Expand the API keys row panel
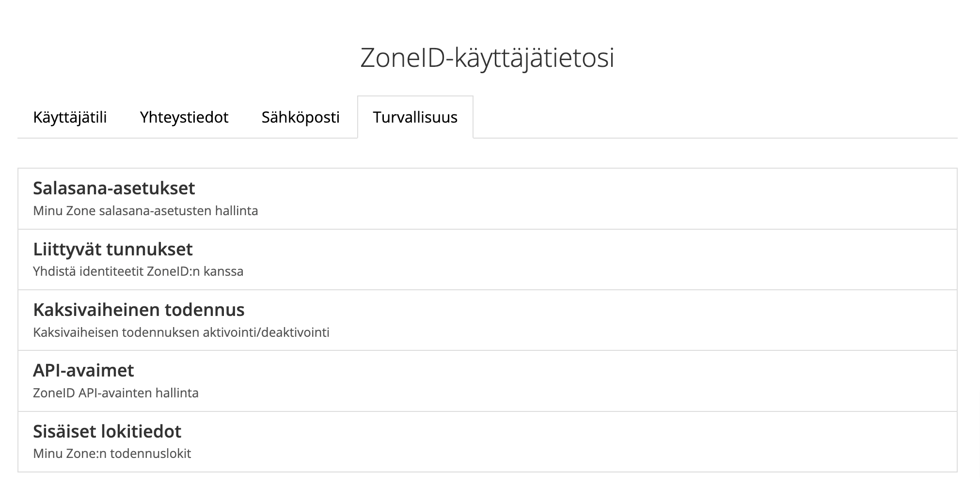 [x=582, y=381]
